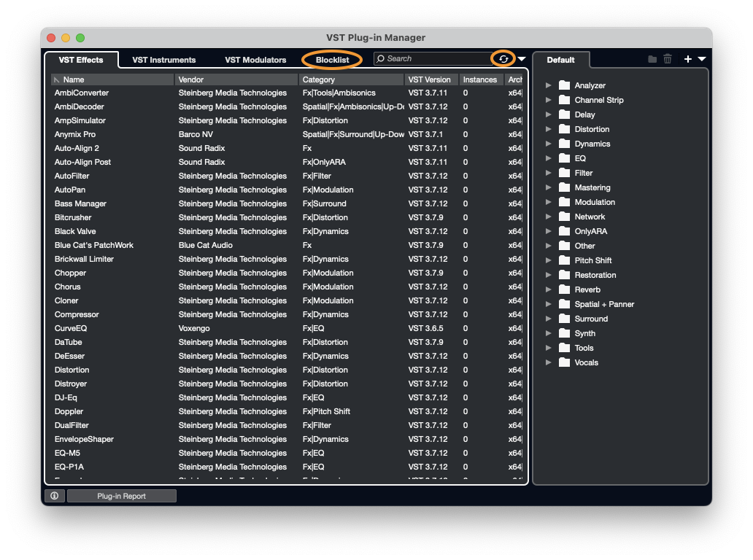Screen dimensions: 753x560
Task: Select the Bass Manager plug-in name
Action: 81,203
